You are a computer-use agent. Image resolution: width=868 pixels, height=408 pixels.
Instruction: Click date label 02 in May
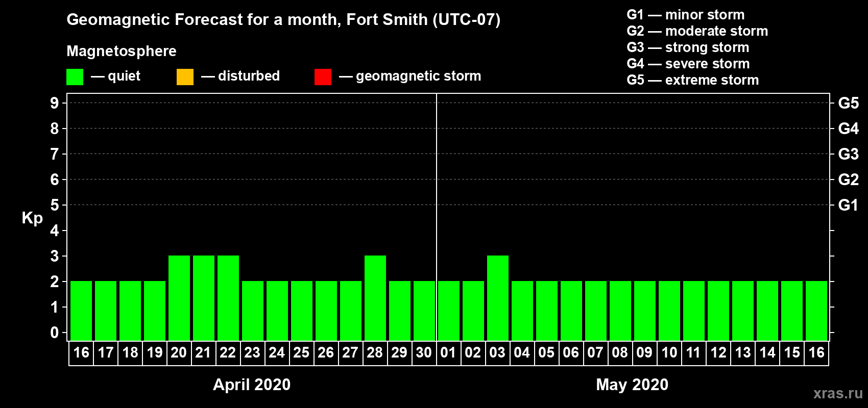click(473, 352)
